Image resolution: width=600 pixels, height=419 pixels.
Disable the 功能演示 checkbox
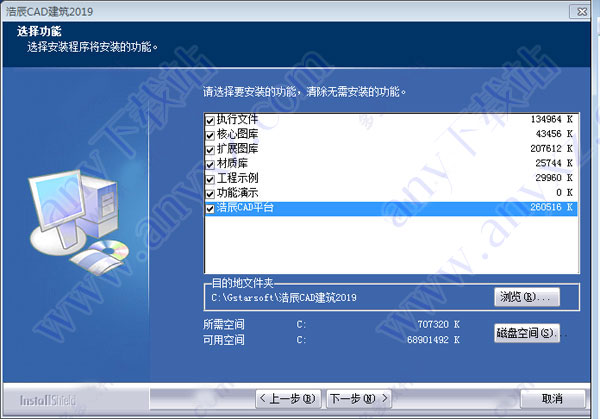[210, 194]
